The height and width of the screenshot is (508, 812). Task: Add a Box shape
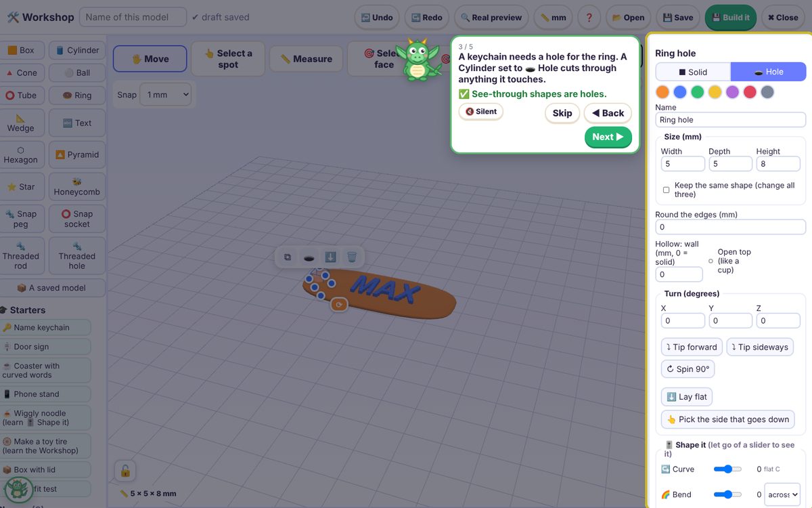22,50
